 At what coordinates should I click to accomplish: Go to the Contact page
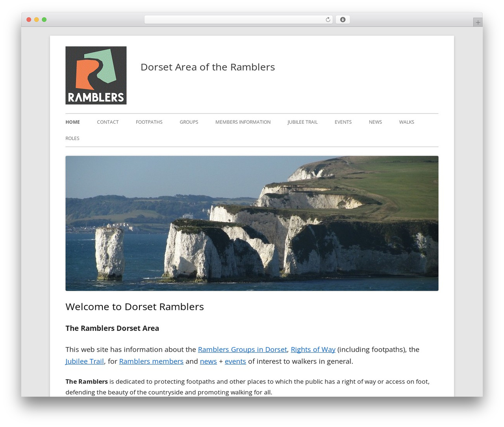[x=108, y=122]
